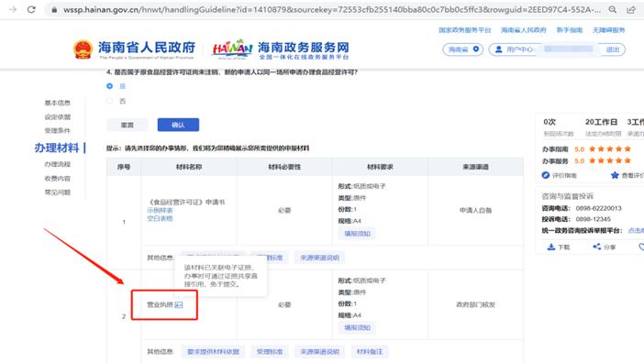Click the 办事指南 five-star rating

coord(610,148)
